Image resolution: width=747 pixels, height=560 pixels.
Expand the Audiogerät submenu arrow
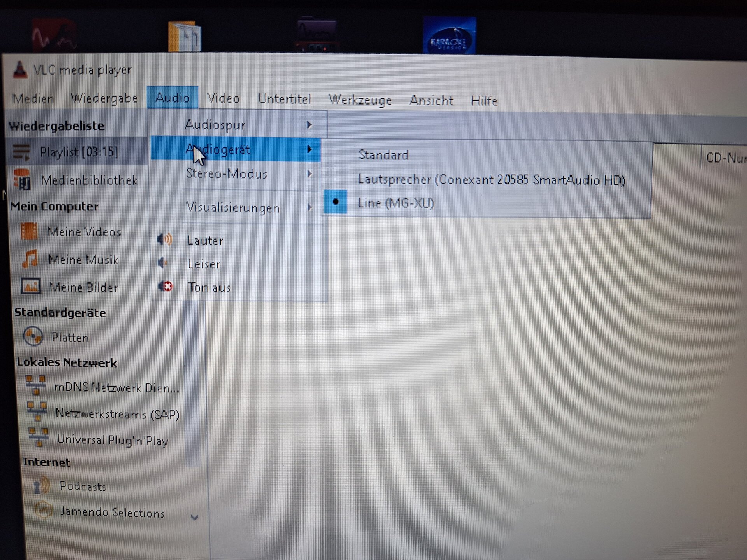pyautogui.click(x=310, y=149)
